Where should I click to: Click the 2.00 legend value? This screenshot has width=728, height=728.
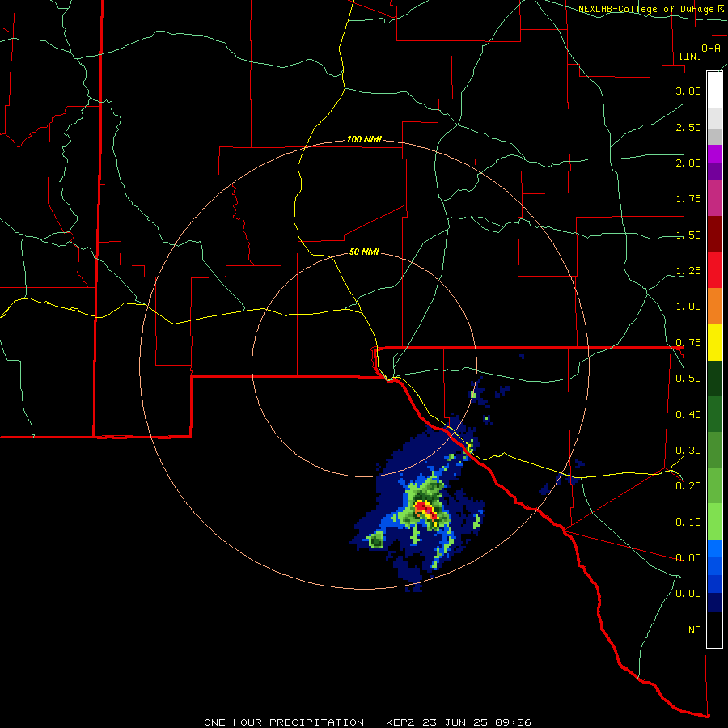688,163
